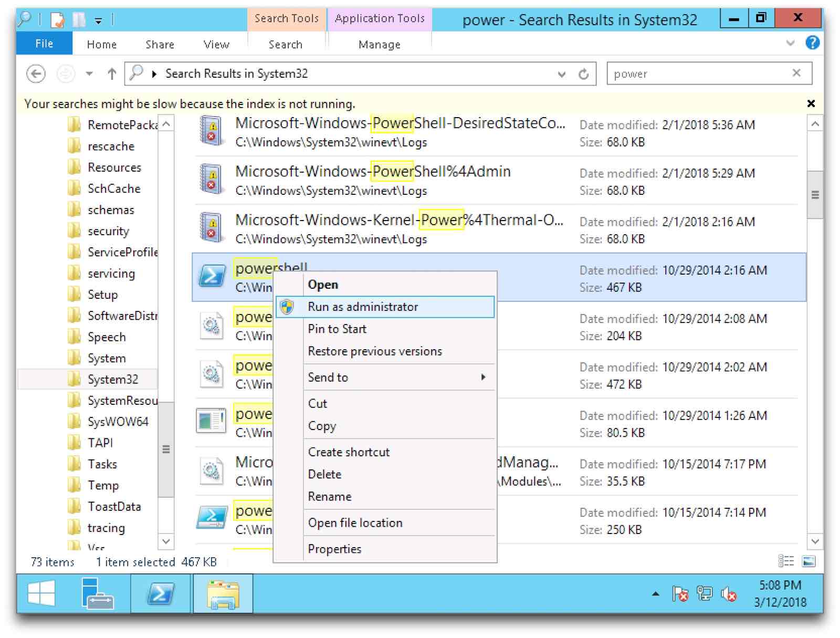Select the 250 KB PowerShell file icon

coord(212,518)
